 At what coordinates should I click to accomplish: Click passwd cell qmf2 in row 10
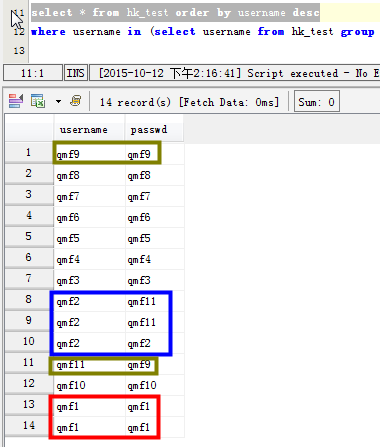coord(155,343)
